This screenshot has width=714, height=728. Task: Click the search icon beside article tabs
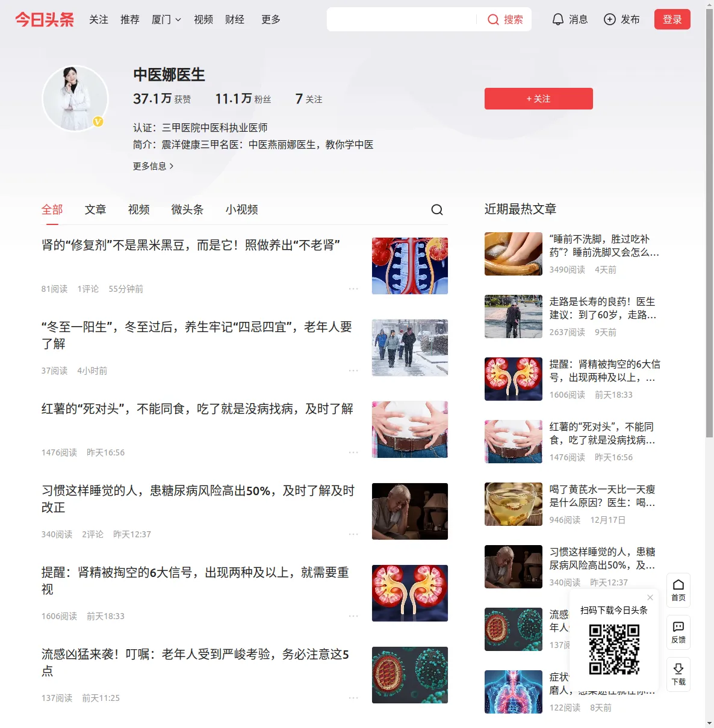point(437,209)
